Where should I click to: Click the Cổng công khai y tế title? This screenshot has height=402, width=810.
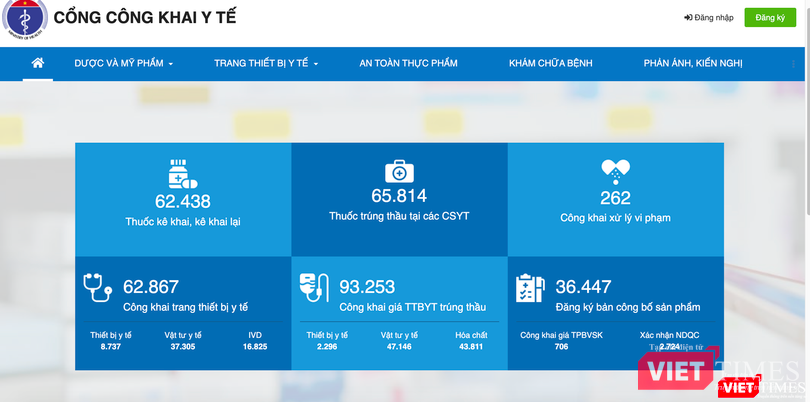(145, 17)
